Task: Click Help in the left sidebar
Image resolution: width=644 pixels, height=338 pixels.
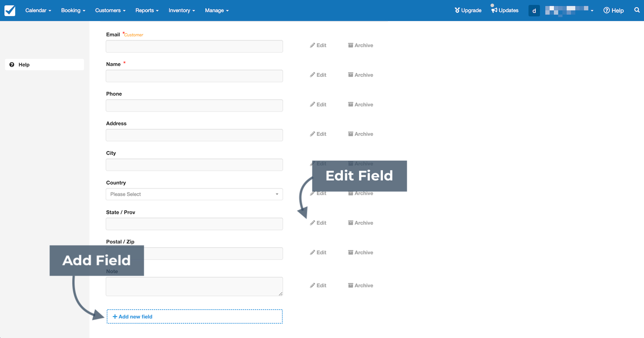Action: coord(44,65)
